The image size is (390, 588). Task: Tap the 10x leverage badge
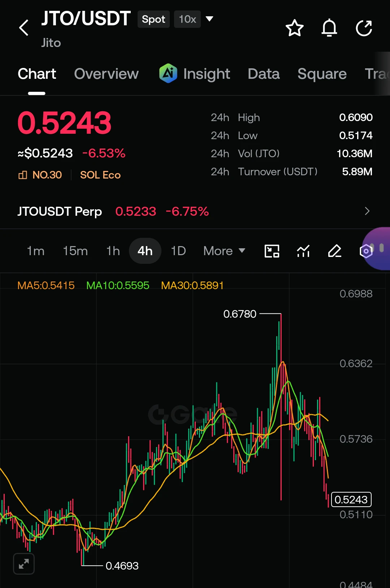tap(187, 19)
